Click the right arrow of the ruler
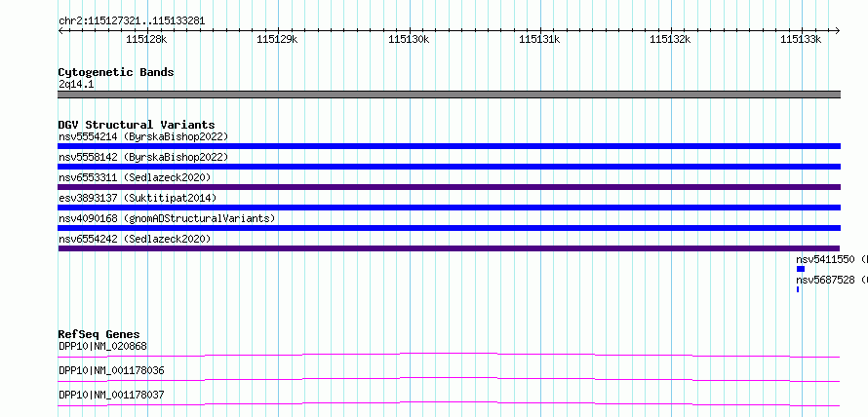Image resolution: width=868 pixels, height=417 pixels. [838, 30]
